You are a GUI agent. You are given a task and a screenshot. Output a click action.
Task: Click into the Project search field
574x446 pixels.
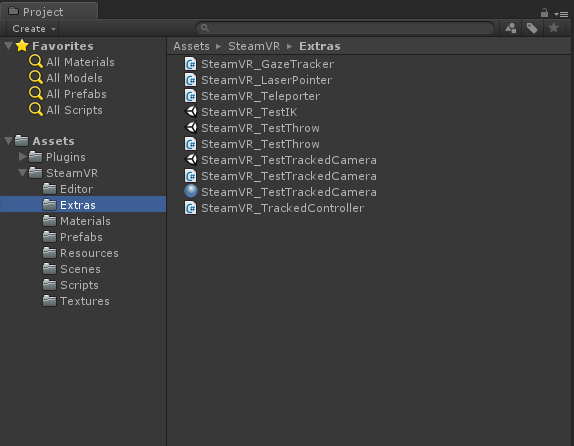coord(344,28)
